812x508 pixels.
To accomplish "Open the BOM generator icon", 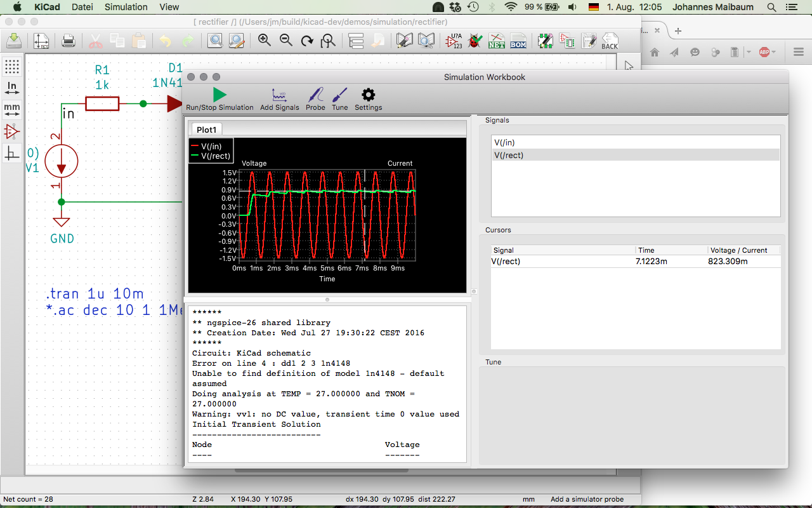I will (x=518, y=41).
